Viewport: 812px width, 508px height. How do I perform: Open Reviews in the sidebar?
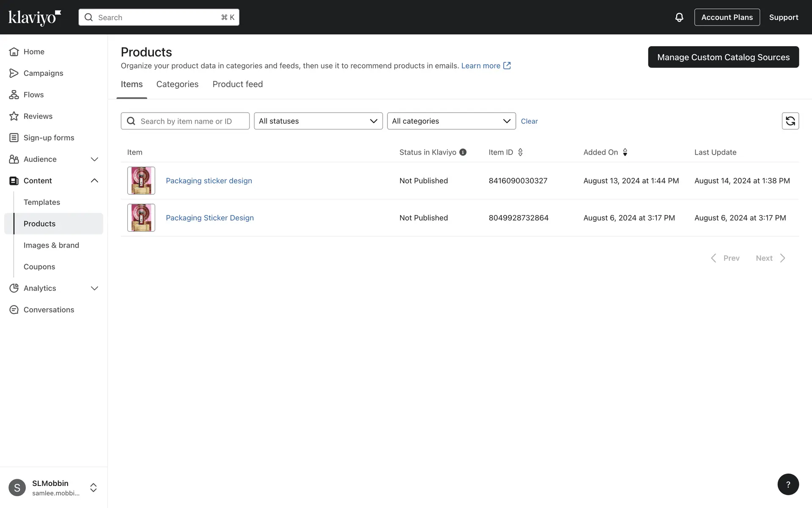click(38, 116)
